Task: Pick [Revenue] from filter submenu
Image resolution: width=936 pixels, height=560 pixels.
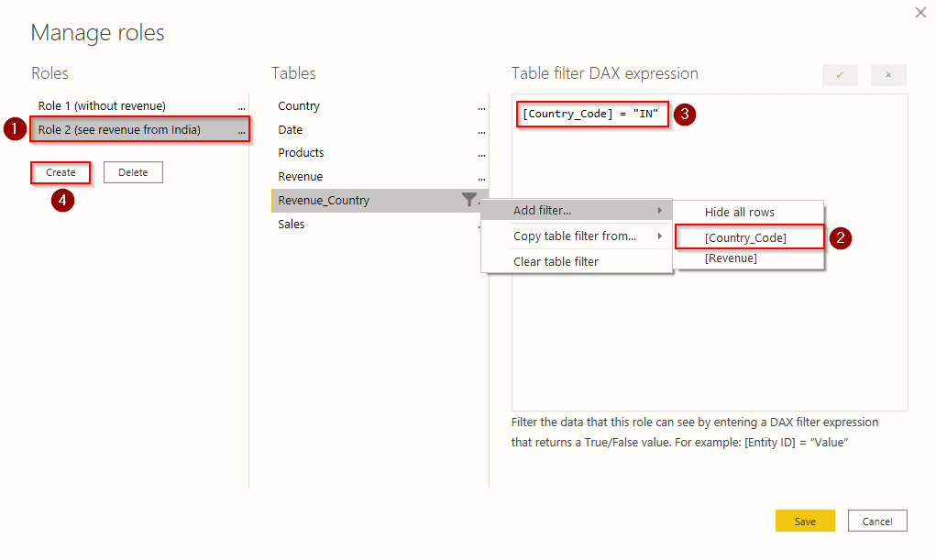Action: tap(731, 258)
